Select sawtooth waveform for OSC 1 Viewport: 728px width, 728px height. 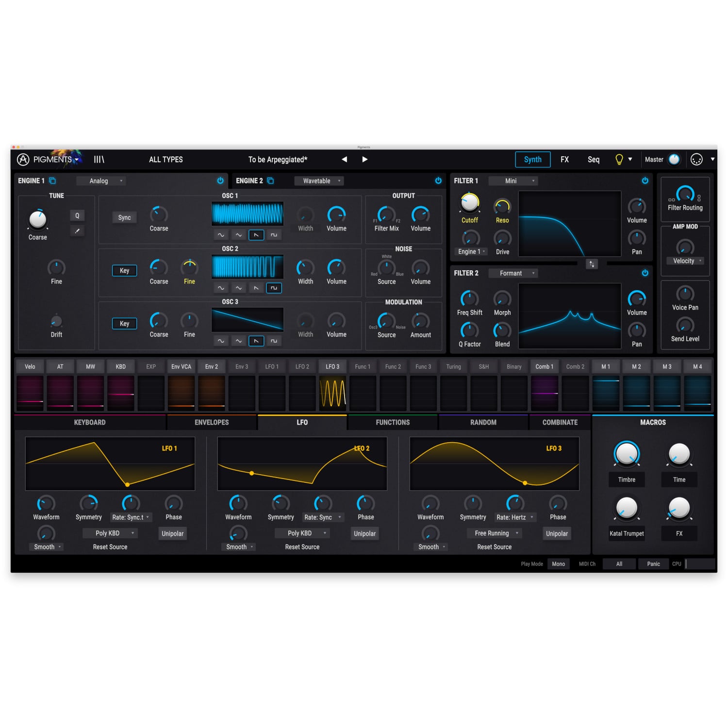[256, 235]
